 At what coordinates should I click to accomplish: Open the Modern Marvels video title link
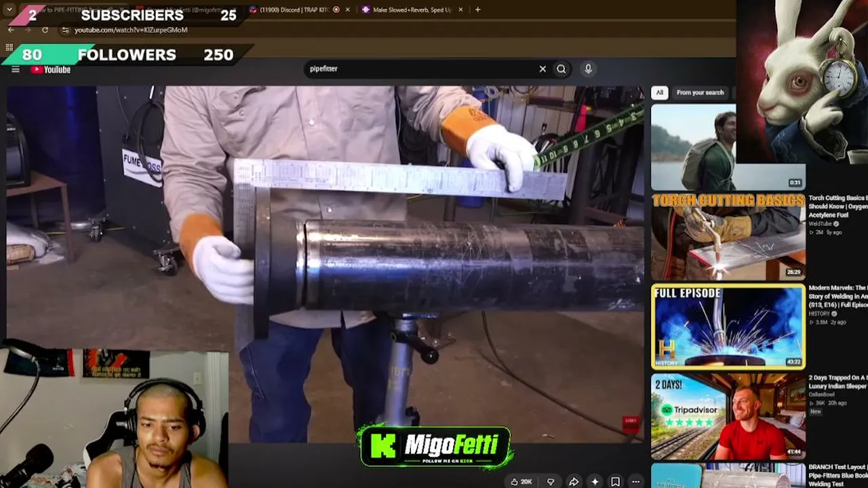pyautogui.click(x=838, y=296)
